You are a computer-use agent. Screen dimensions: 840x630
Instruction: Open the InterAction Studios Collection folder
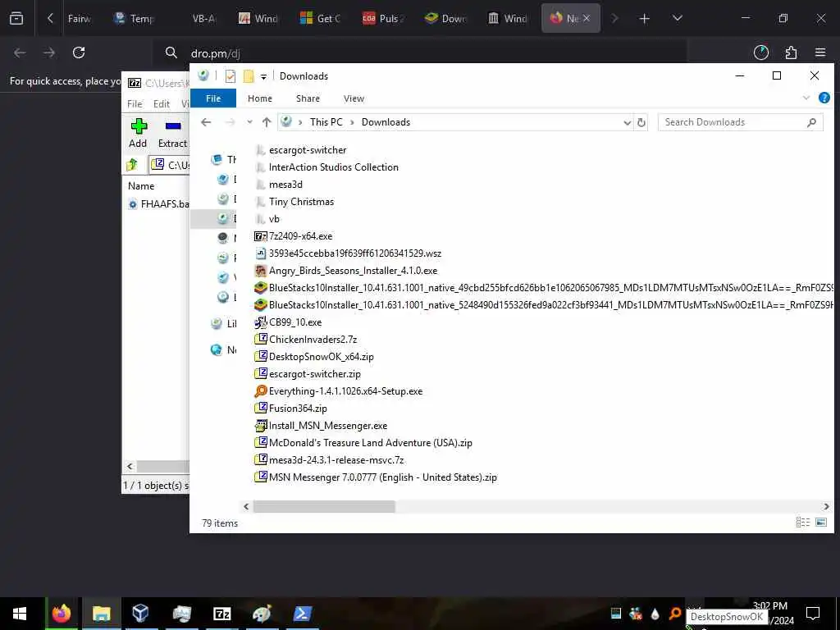[x=326, y=167]
